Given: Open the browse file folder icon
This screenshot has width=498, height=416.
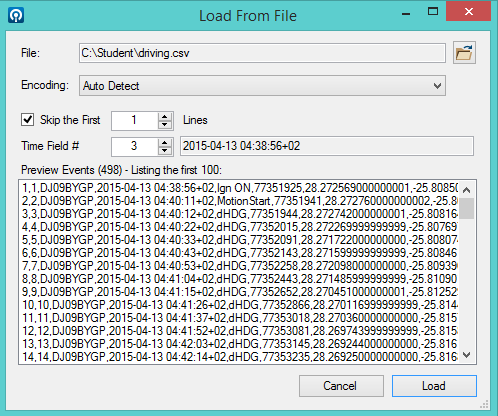Looking at the screenshot, I should click(464, 53).
